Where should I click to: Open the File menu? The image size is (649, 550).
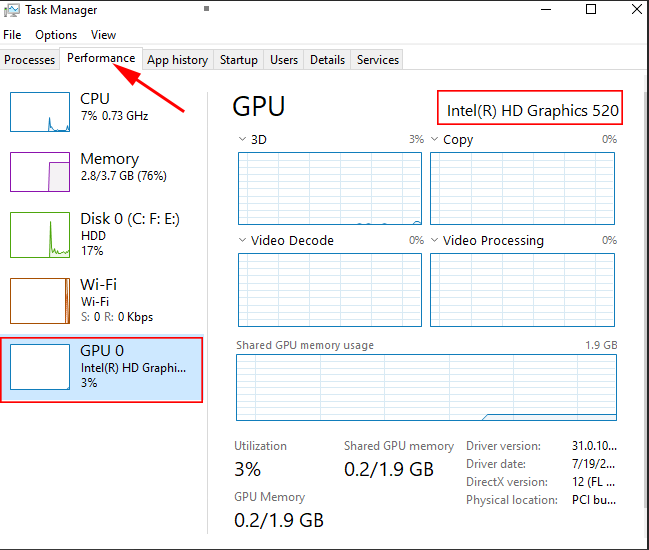click(x=12, y=35)
